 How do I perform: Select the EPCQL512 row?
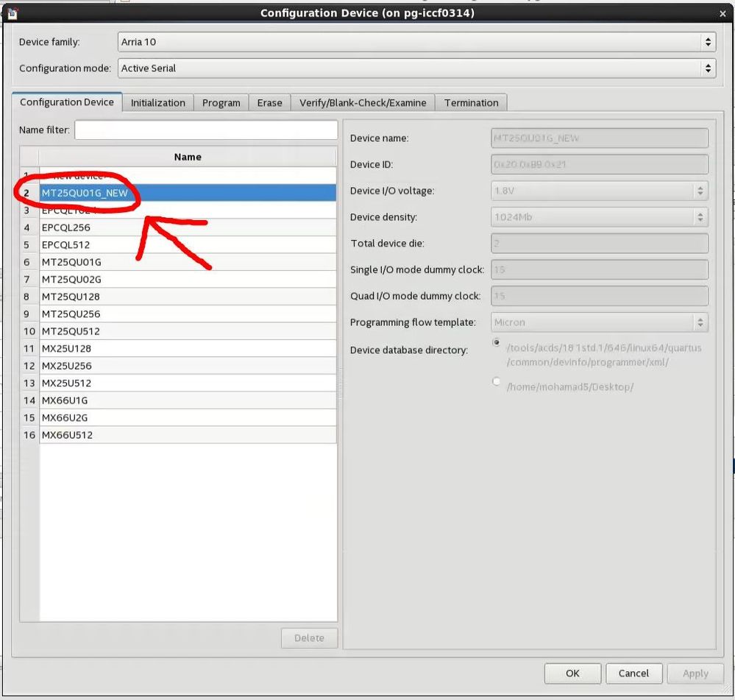188,245
